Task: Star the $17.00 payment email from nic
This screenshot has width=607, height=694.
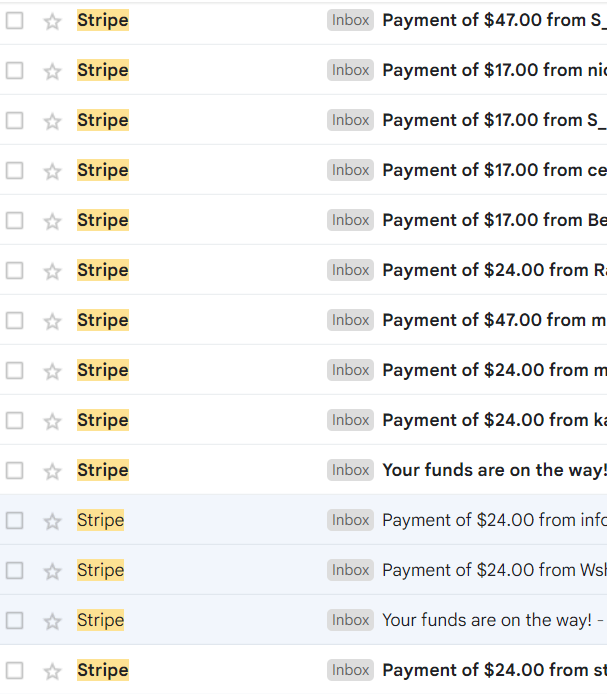Action: click(52, 71)
